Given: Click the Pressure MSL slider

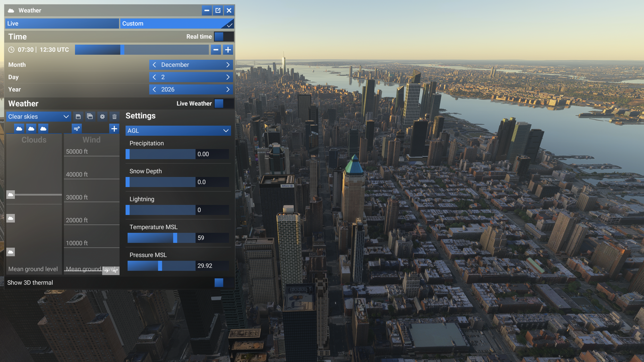Looking at the screenshot, I should (162, 266).
